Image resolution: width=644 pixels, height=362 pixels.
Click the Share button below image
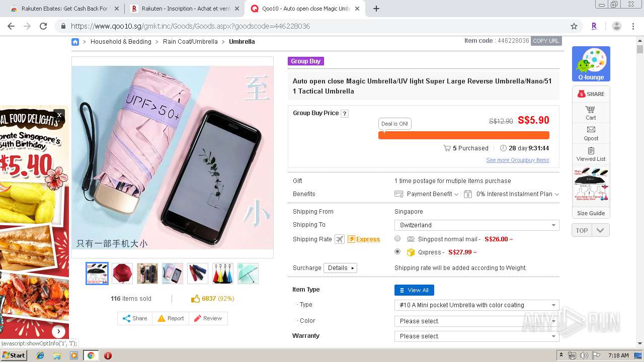pos(135,318)
